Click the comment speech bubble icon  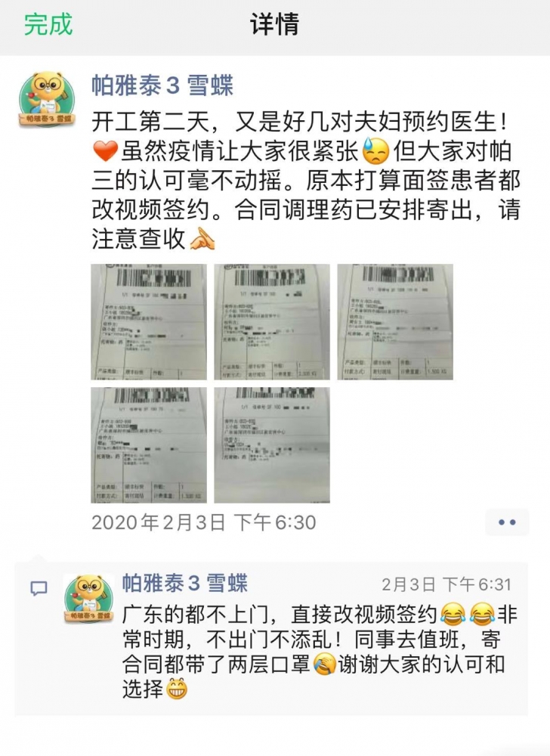[x=39, y=588]
